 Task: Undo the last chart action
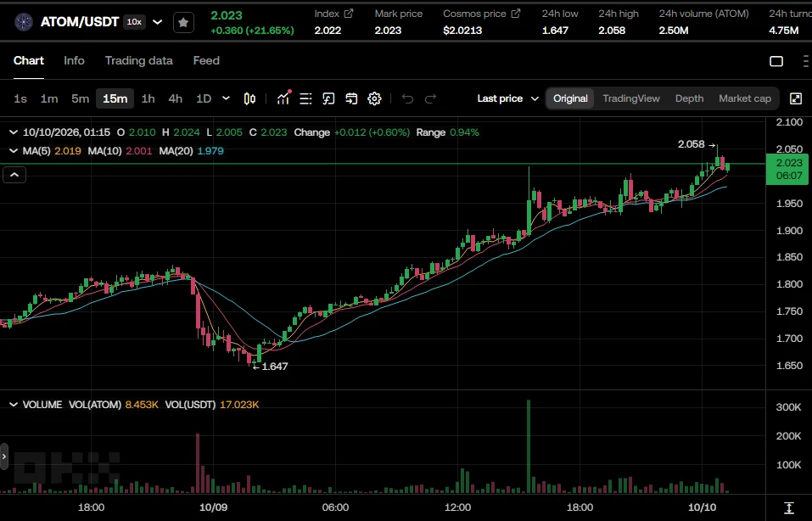407,98
